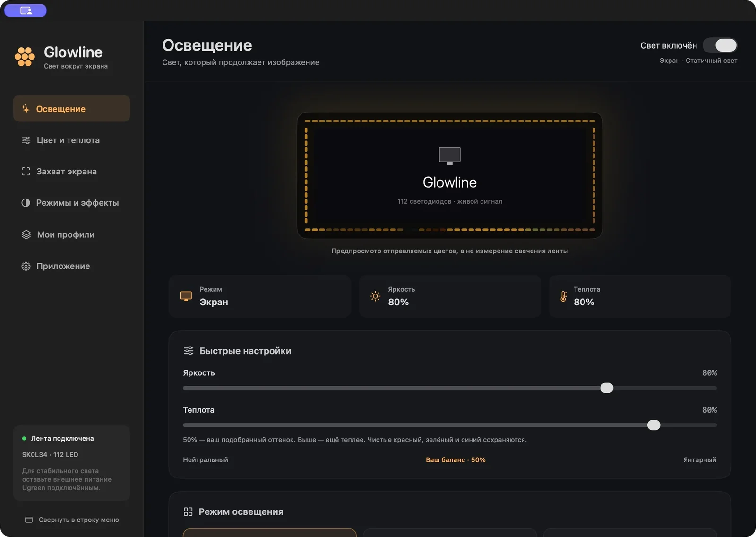Viewport: 756px width, 537px height.
Task: Click the Быстрые настройки heading
Action: 245,351
